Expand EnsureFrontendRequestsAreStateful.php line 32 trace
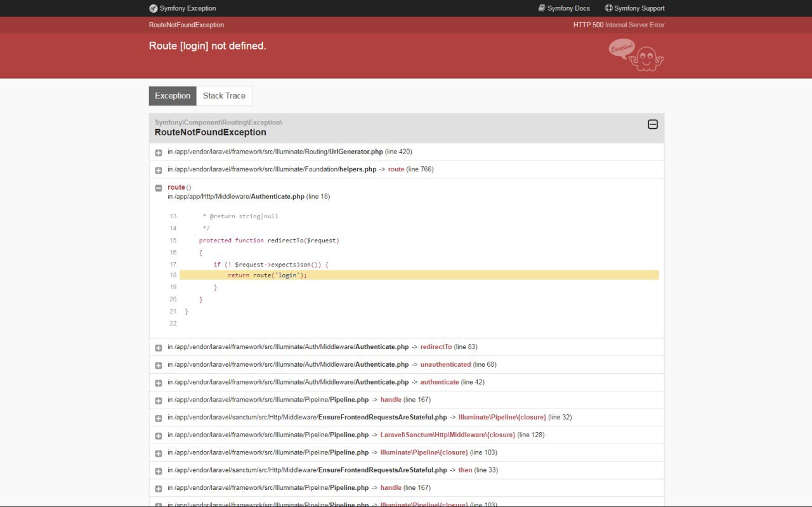Screen dimensions: 812x507 pyautogui.click(x=159, y=418)
